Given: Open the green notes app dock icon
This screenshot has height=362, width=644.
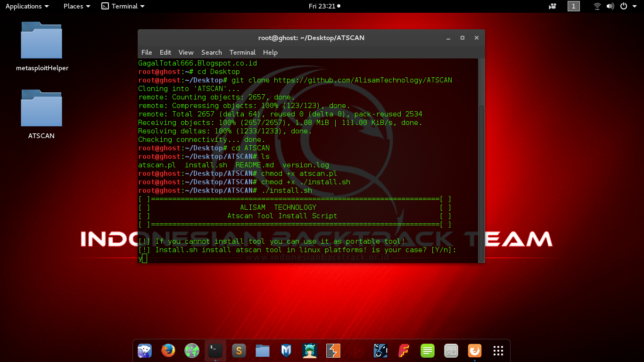Looking at the screenshot, I should pos(428,351).
